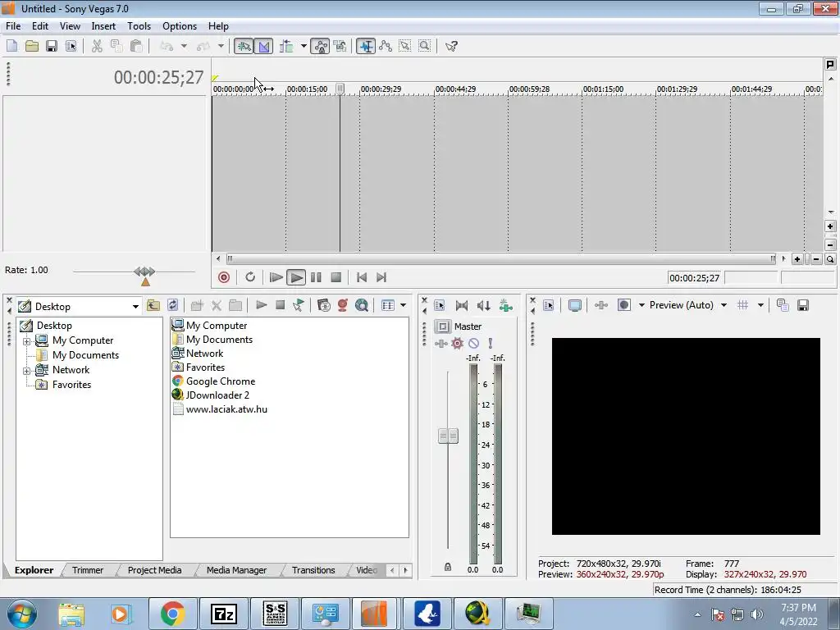
Task: Click the Record button in transport bar
Action: tap(224, 277)
